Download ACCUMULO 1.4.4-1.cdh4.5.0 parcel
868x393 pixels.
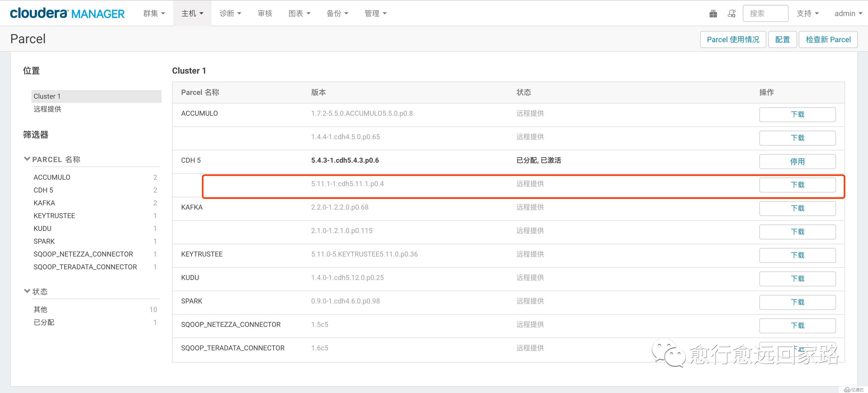797,138
